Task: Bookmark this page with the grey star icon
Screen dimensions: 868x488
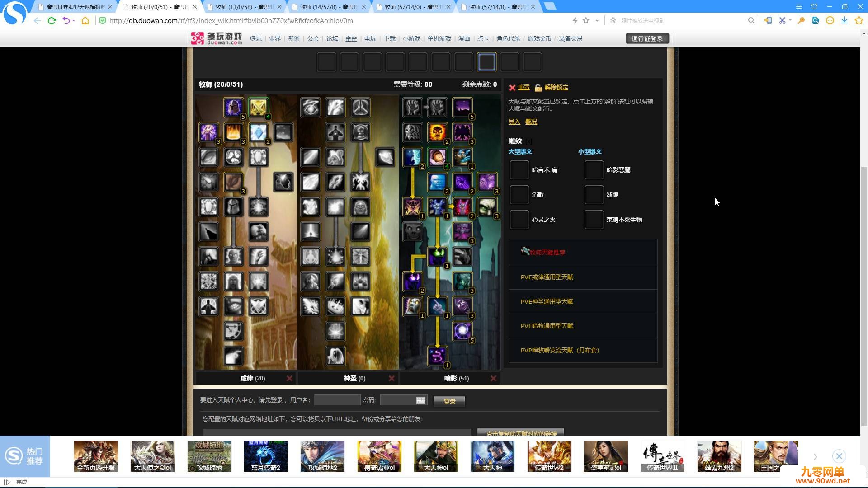Action: 586,20
